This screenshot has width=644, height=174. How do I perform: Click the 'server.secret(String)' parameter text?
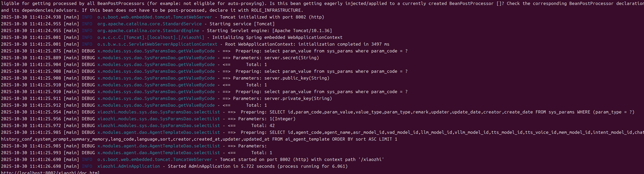(291, 58)
